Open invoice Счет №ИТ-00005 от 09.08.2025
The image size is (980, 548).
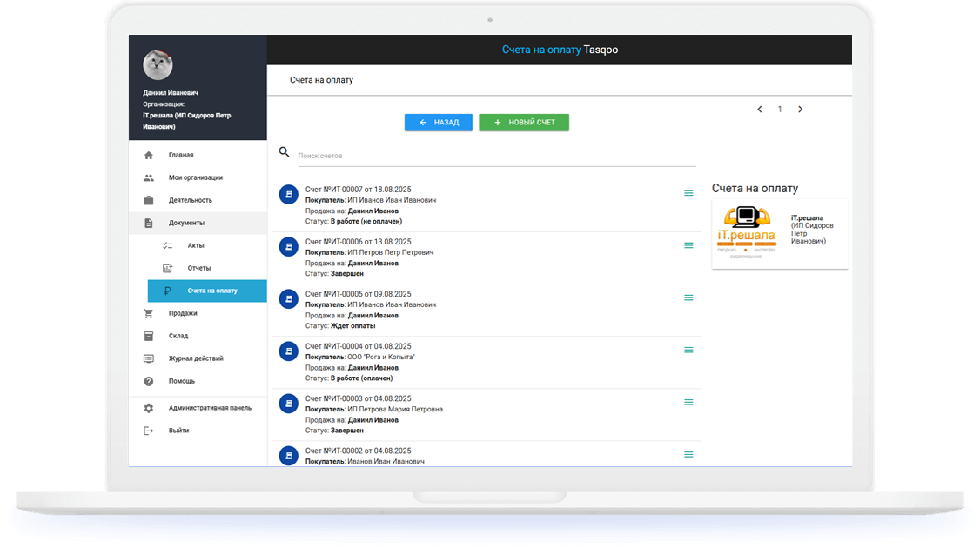(x=358, y=294)
